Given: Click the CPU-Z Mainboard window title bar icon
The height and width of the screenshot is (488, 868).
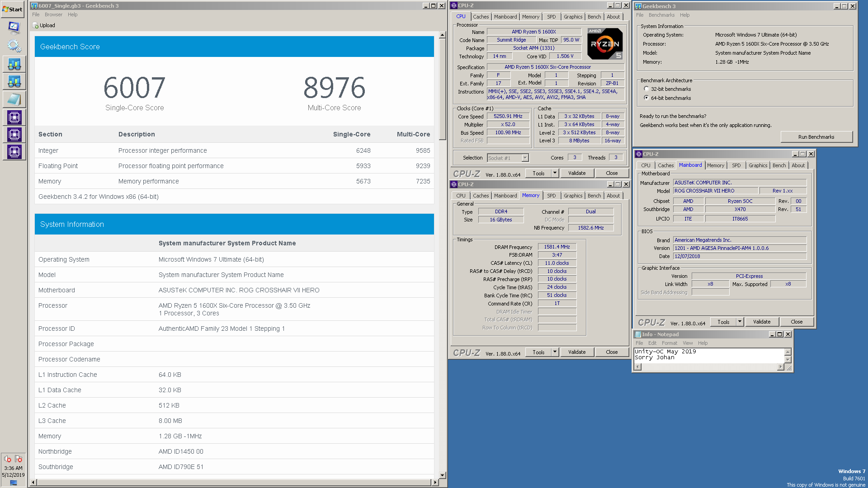Looking at the screenshot, I should pos(639,154).
